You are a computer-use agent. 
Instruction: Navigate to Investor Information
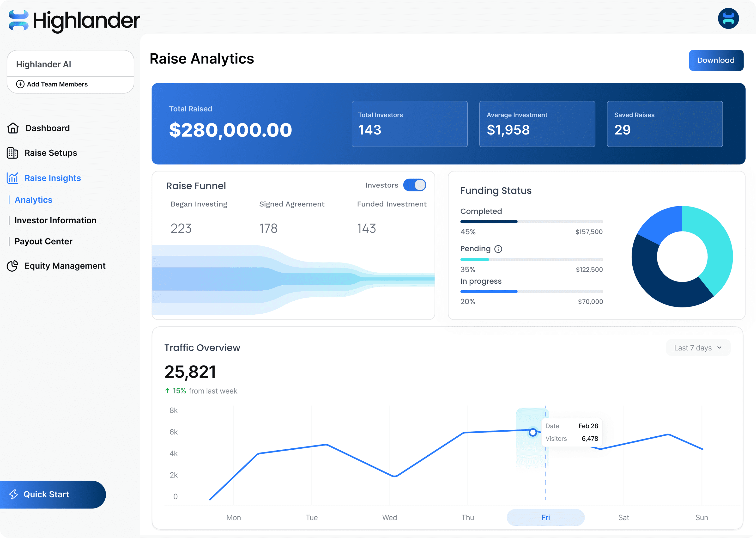click(x=55, y=220)
